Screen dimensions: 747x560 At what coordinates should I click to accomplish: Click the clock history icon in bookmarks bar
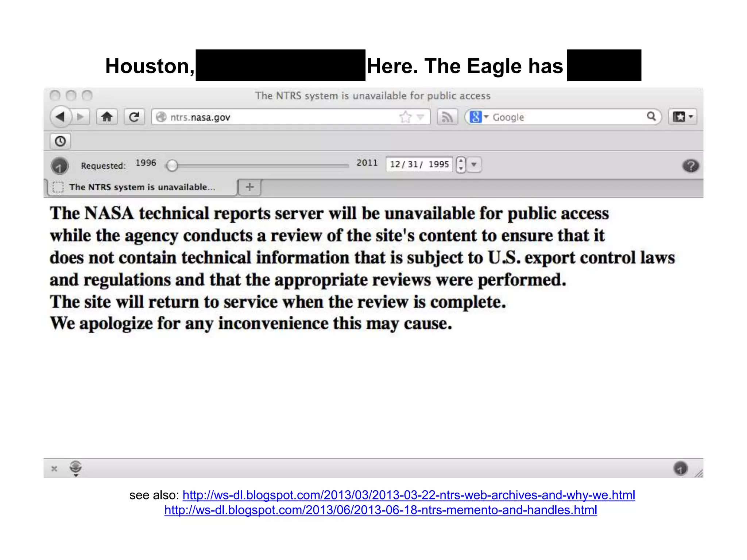pos(61,141)
